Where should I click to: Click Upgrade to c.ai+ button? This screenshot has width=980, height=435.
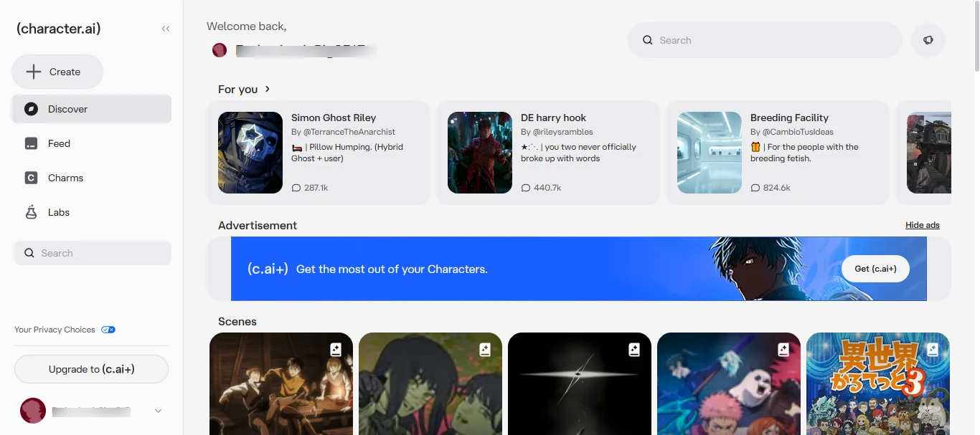[x=91, y=369]
